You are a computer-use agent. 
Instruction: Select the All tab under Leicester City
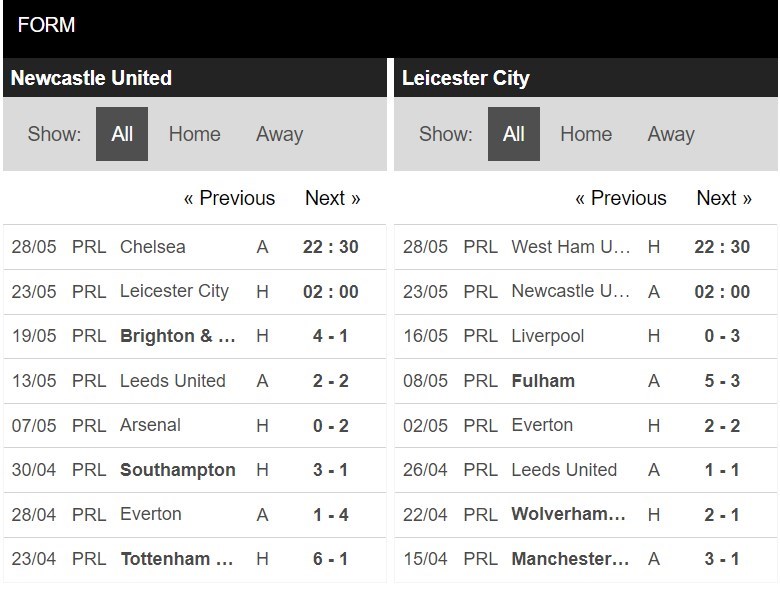click(x=514, y=134)
